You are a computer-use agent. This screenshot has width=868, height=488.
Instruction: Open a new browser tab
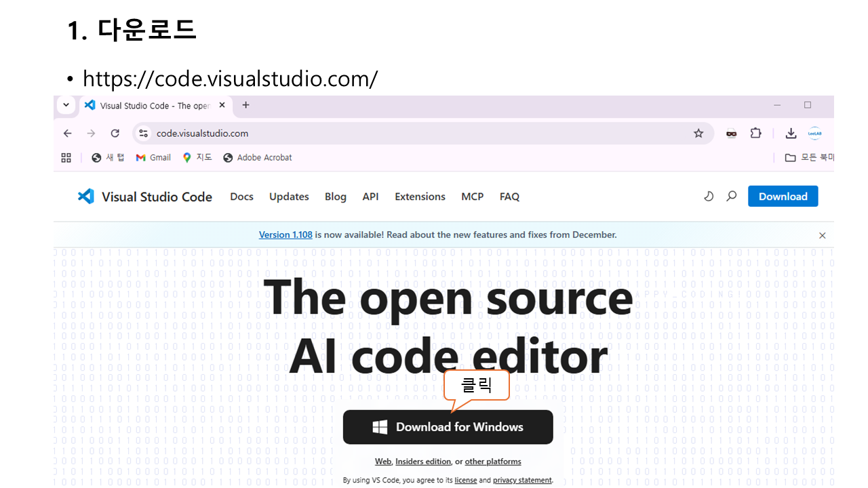245,105
